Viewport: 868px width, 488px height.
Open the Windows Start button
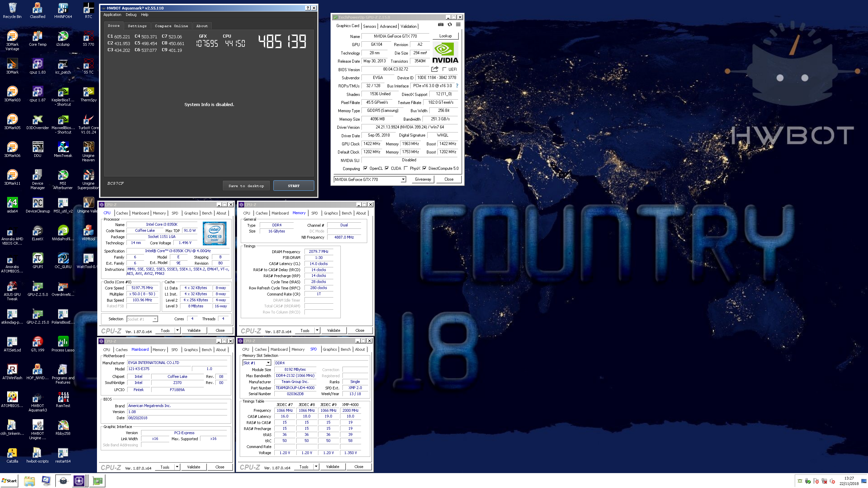(x=9, y=481)
